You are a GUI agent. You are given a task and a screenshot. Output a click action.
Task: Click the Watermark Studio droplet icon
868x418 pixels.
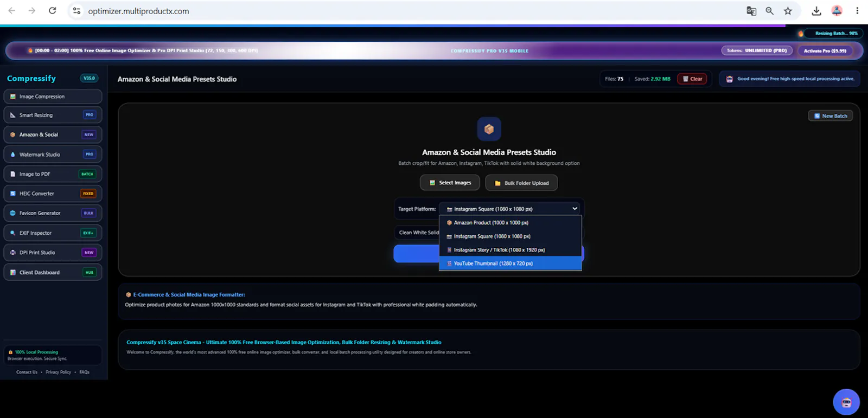[13, 155]
